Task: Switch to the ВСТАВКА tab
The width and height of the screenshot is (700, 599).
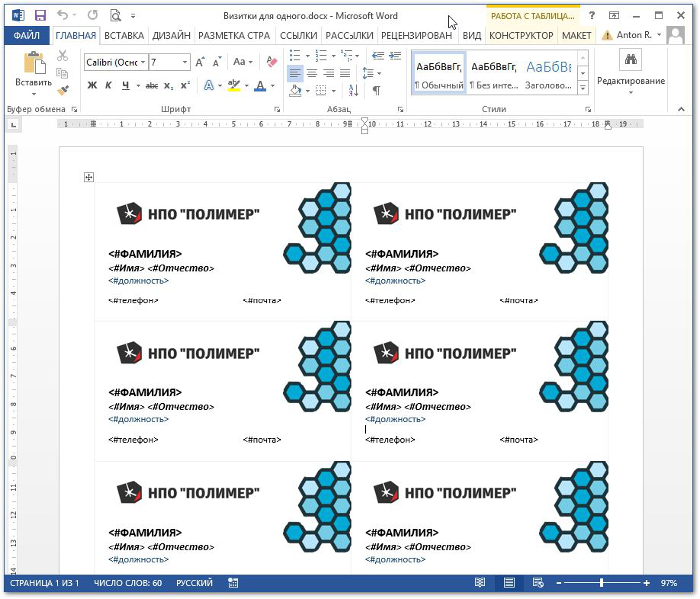Action: [124, 35]
